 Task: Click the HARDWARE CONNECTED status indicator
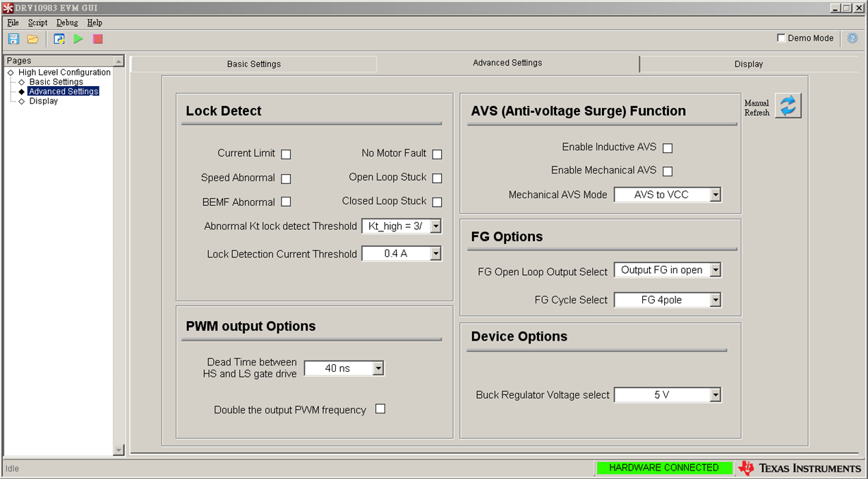pyautogui.click(x=664, y=468)
